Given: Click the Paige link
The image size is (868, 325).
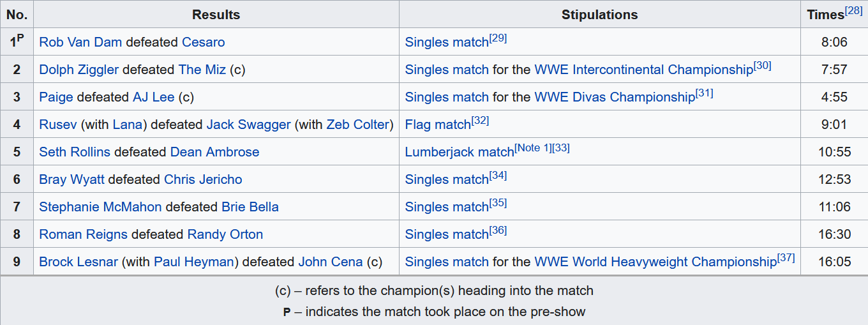Looking at the screenshot, I should pos(56,97).
